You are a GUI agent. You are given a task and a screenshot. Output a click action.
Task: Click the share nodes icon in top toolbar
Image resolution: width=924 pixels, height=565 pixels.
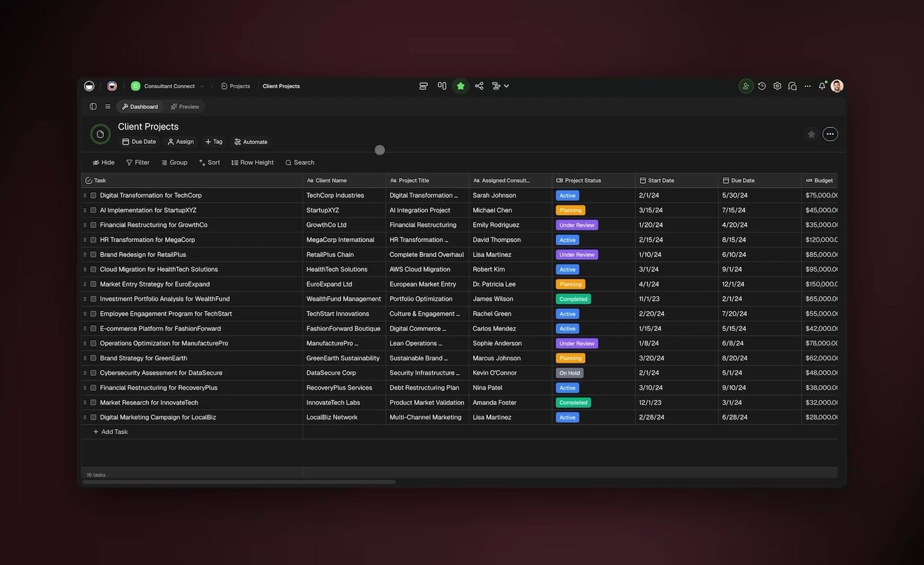[x=479, y=86]
